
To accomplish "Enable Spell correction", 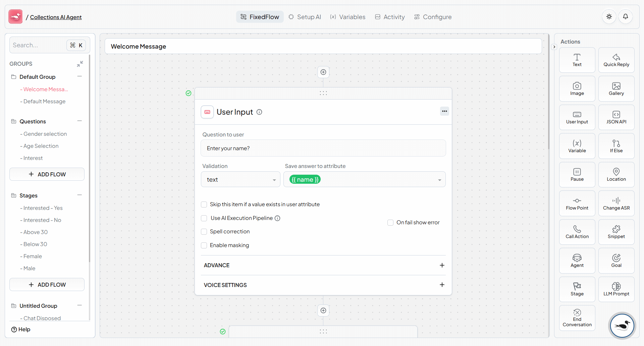I will pyautogui.click(x=204, y=231).
